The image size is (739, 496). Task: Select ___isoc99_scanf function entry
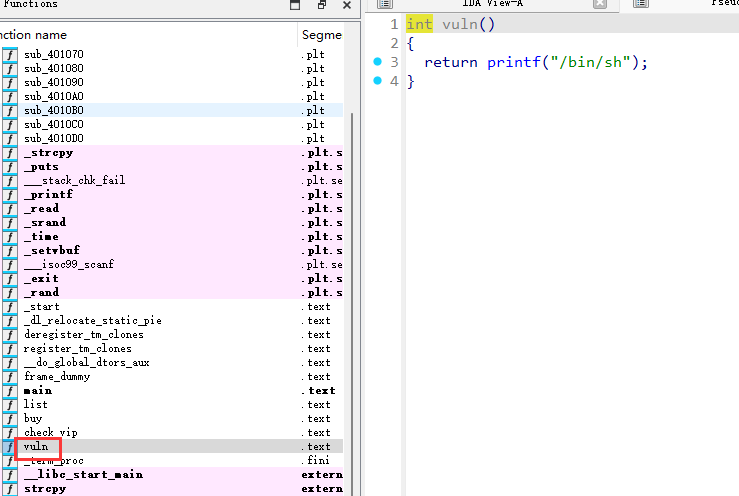pyautogui.click(x=172, y=264)
